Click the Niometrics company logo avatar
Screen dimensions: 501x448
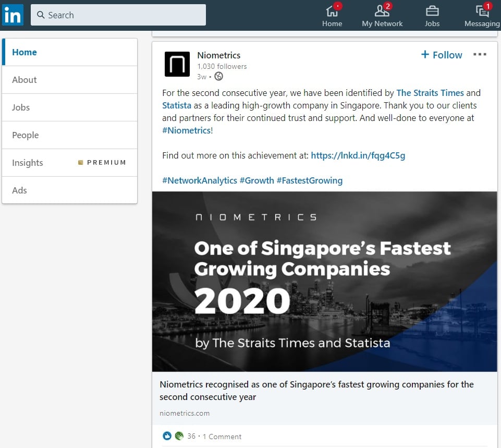(x=177, y=64)
